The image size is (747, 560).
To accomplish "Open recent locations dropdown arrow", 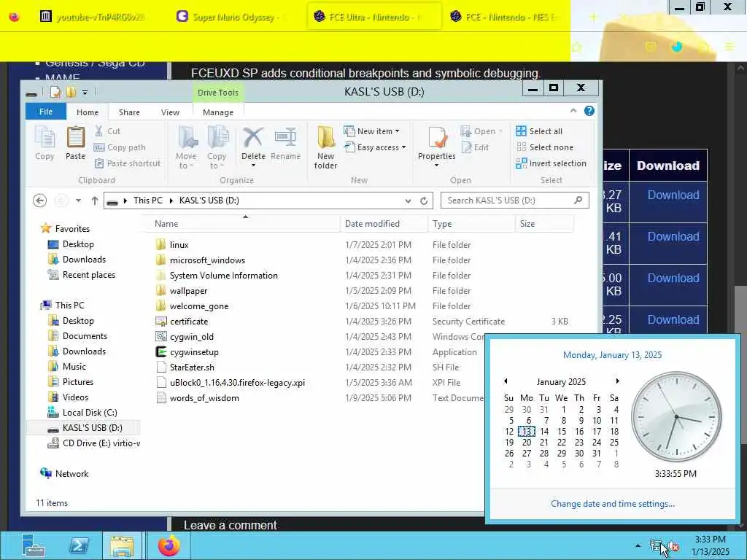I will coord(78,201).
